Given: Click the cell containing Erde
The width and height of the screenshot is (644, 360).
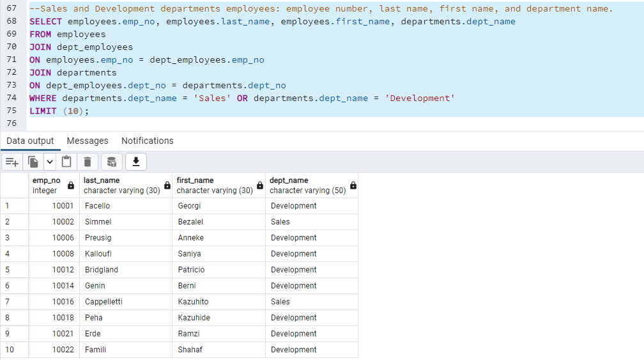Looking at the screenshot, I should [126, 334].
